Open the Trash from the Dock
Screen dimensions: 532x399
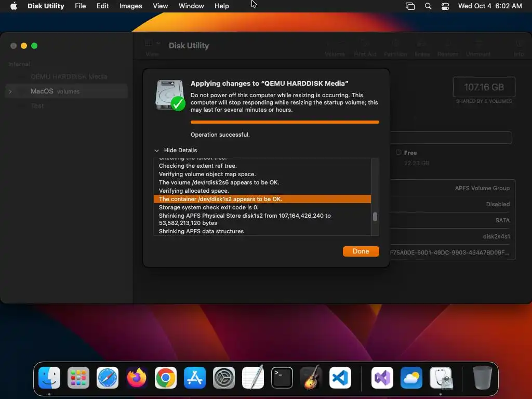(482, 378)
